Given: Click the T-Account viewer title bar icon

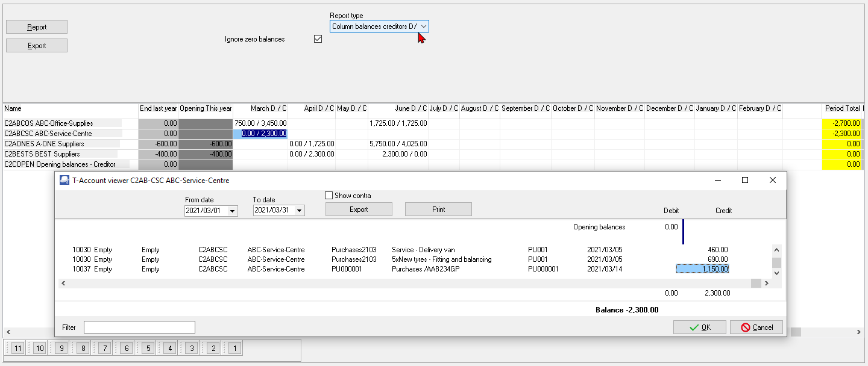Looking at the screenshot, I should point(64,180).
